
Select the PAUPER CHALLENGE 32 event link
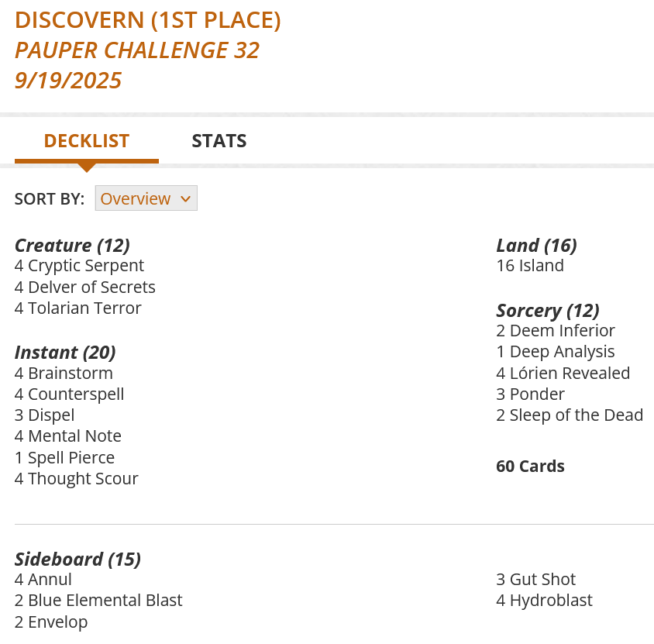[x=137, y=50]
